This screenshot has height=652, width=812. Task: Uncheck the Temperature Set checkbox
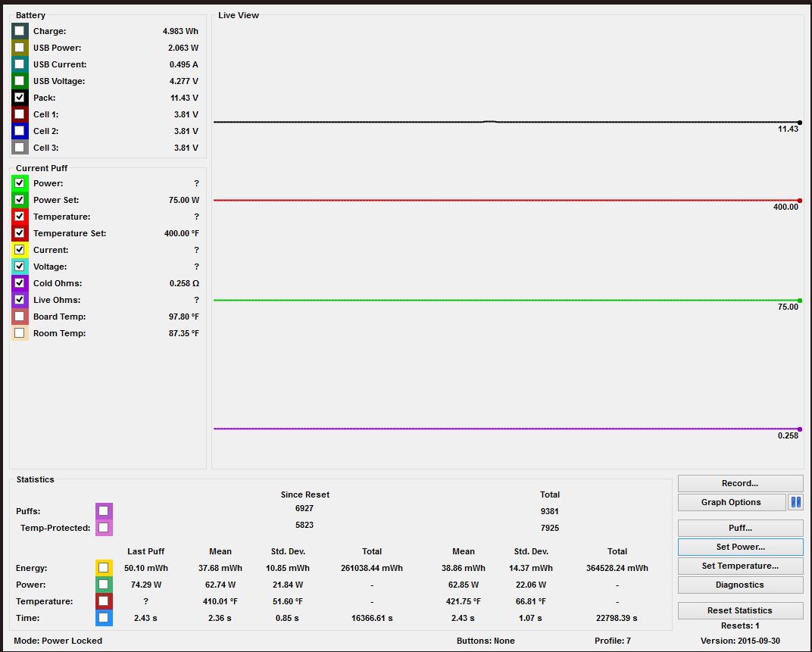point(20,233)
